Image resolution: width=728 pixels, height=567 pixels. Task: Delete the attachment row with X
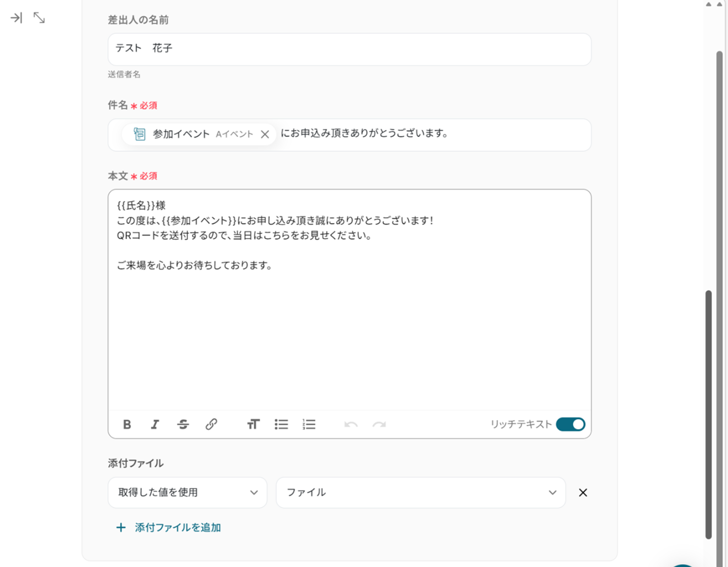click(x=583, y=492)
